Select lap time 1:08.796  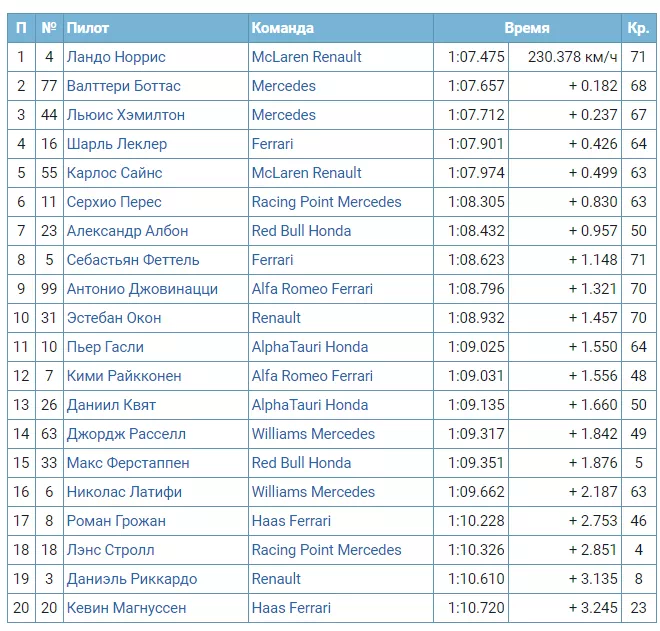point(476,289)
